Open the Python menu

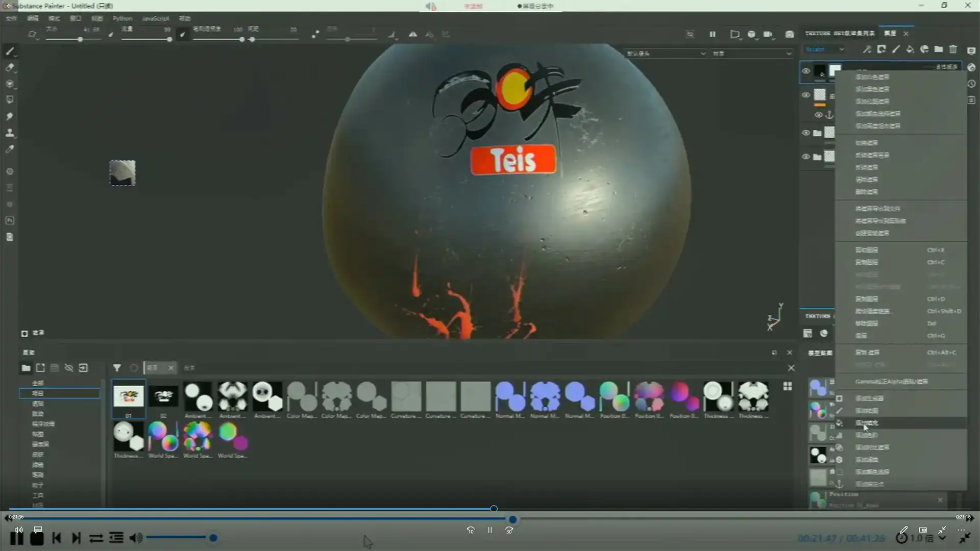[122, 18]
